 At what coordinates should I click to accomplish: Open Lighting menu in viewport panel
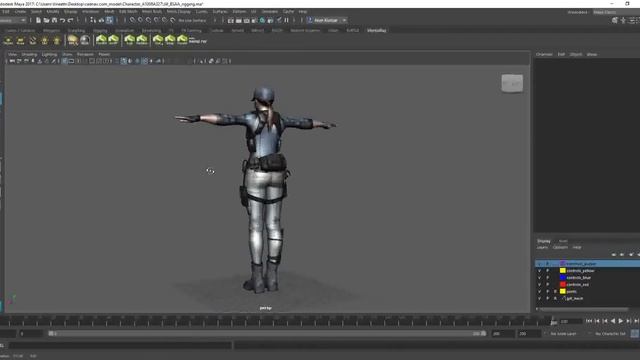pos(49,54)
